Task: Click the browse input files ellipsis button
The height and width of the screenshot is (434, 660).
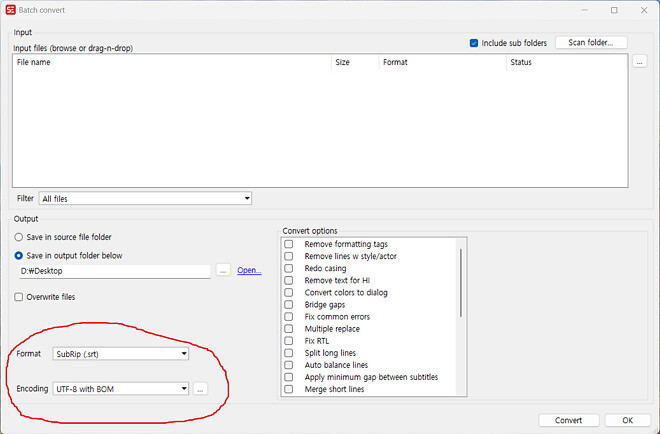Action: (x=639, y=62)
